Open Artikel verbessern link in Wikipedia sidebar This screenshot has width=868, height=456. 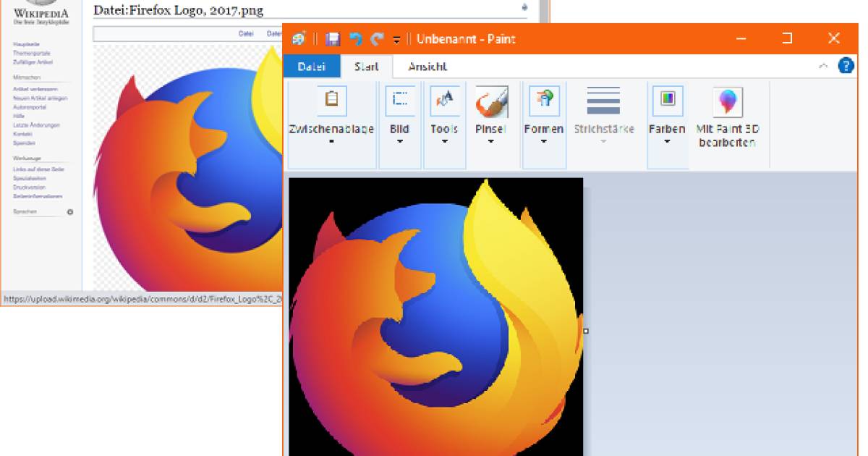35,89
